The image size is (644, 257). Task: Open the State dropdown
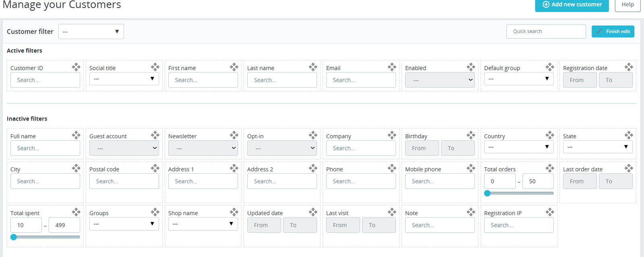pyautogui.click(x=598, y=147)
